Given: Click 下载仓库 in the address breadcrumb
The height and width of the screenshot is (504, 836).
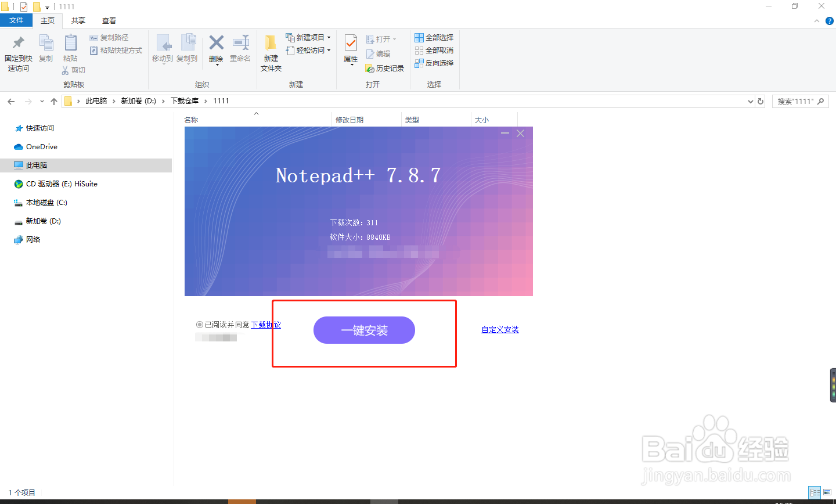Looking at the screenshot, I should coord(185,101).
